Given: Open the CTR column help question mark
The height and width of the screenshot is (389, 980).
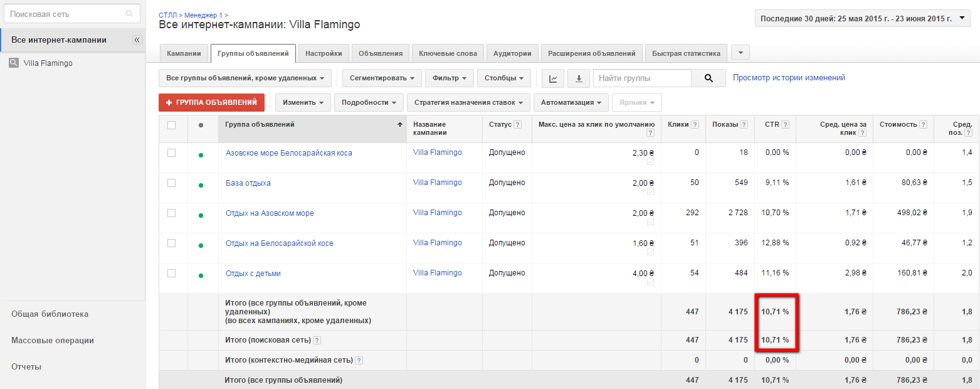Looking at the screenshot, I should click(x=786, y=124).
